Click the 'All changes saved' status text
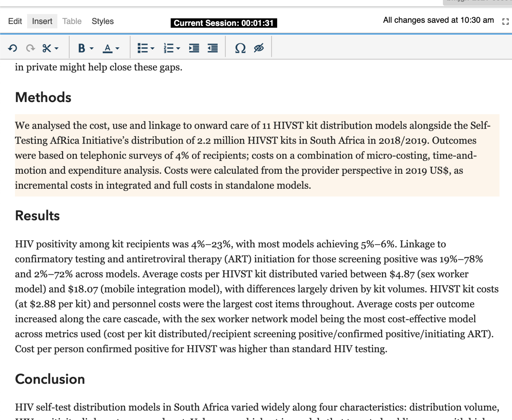Image resolution: width=512 pixels, height=420 pixels. [x=438, y=20]
